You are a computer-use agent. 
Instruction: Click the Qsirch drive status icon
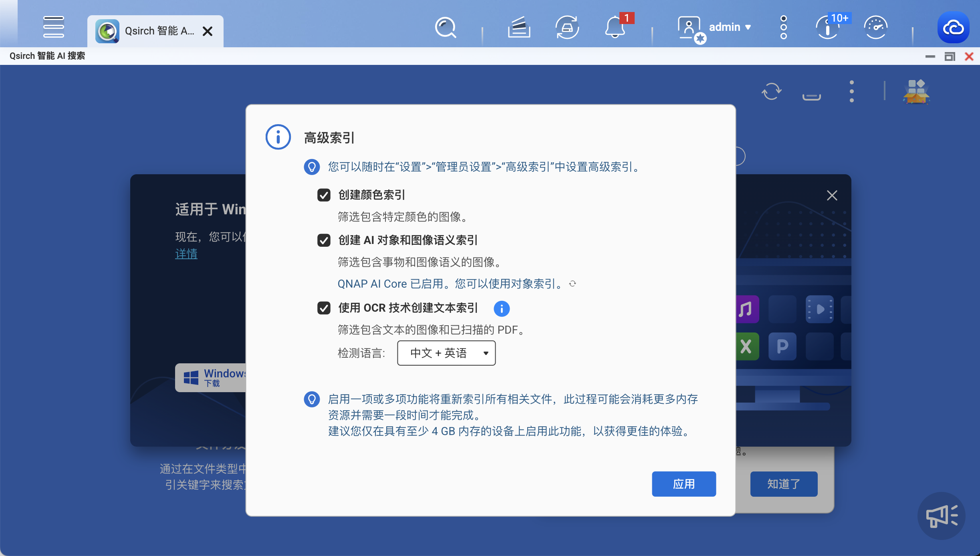811,97
